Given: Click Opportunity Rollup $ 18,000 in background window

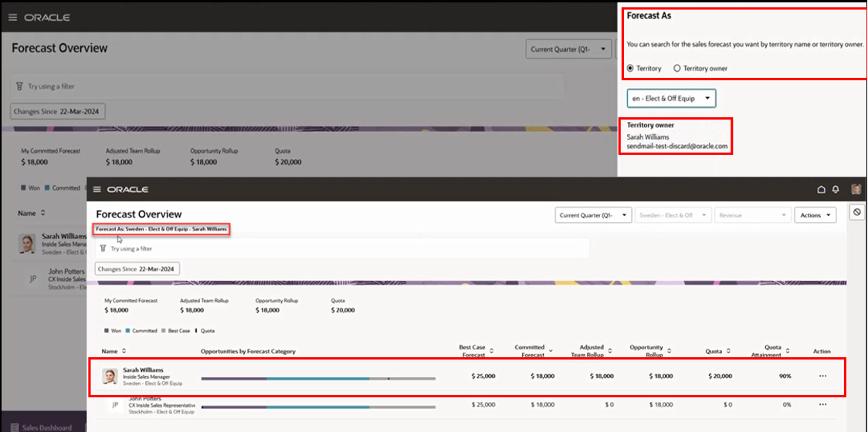Looking at the screenshot, I should tap(204, 162).
